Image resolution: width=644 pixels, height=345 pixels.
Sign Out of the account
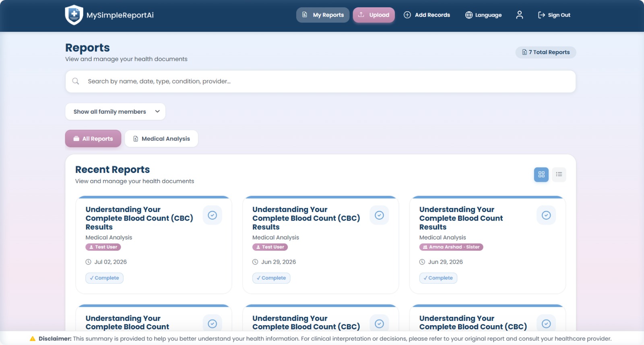[x=554, y=15]
